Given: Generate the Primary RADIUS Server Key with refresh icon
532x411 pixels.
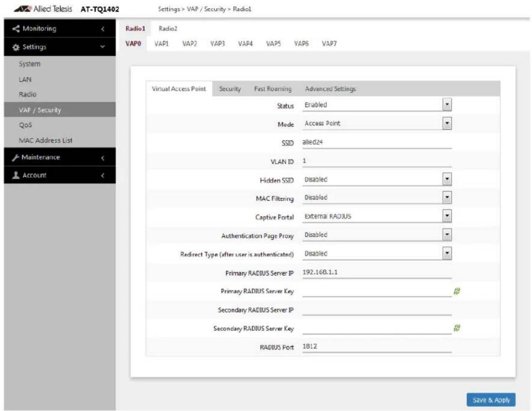Looking at the screenshot, I should tap(457, 291).
